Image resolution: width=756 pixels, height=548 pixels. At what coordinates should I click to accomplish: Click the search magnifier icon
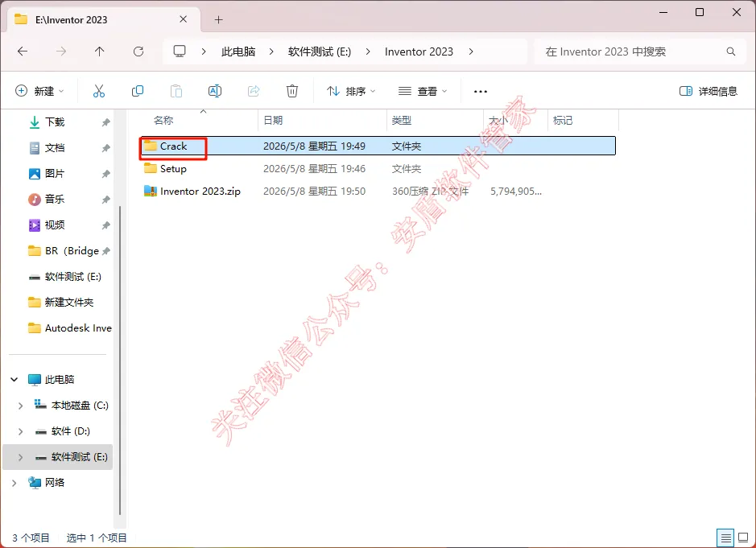coord(731,52)
